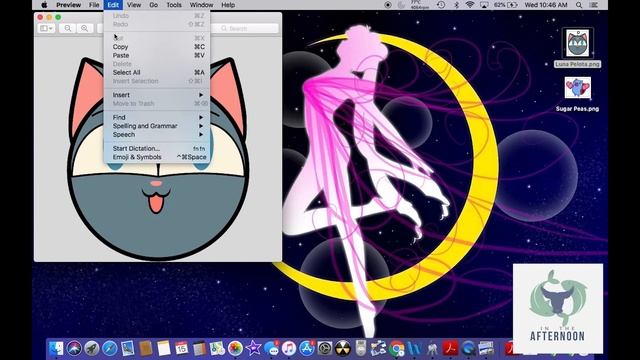This screenshot has width=640, height=360.
Task: Open the Help menu
Action: click(x=228, y=5)
